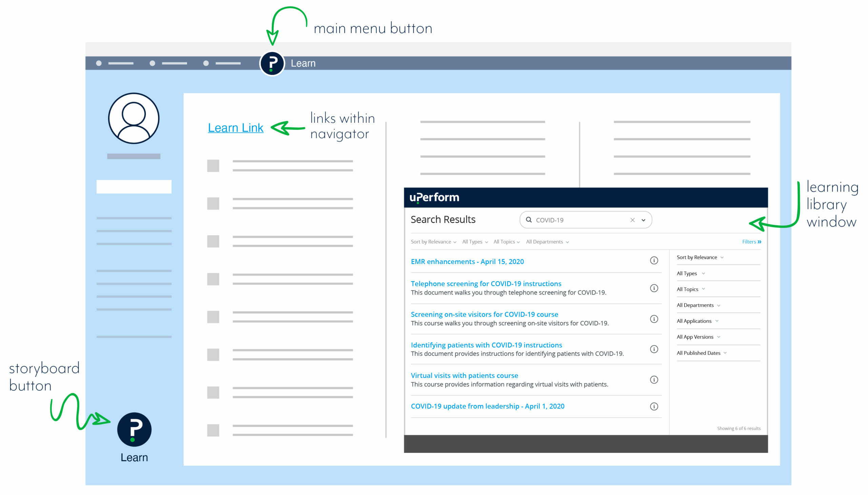Viewport: 868px width, 495px height.
Task: Clear the COVID-19 search with the X
Action: pos(632,220)
